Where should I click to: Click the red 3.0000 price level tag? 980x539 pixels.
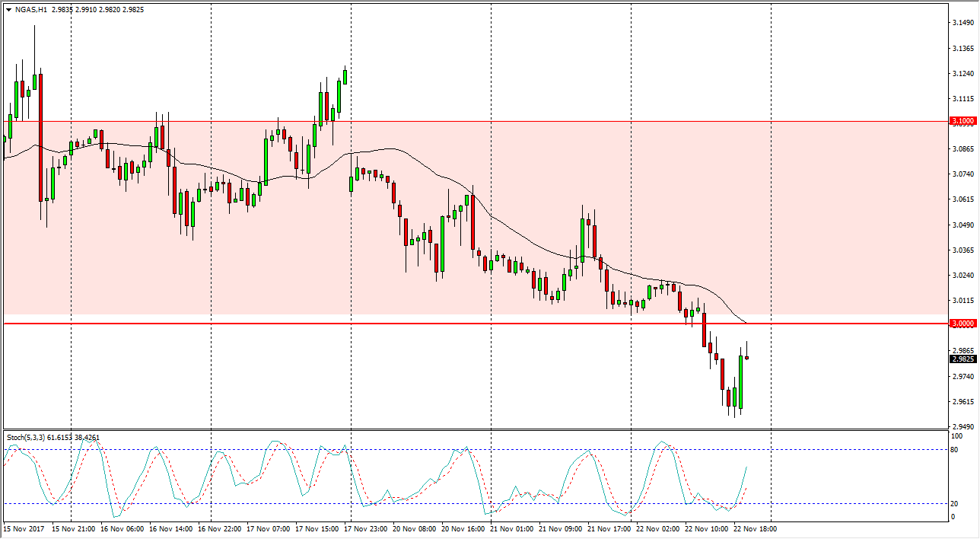(963, 324)
